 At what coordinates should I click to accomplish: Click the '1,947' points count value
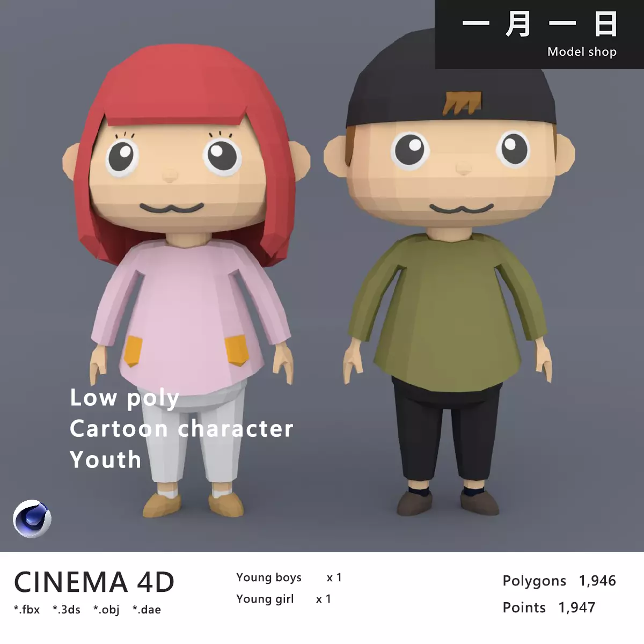click(577, 608)
